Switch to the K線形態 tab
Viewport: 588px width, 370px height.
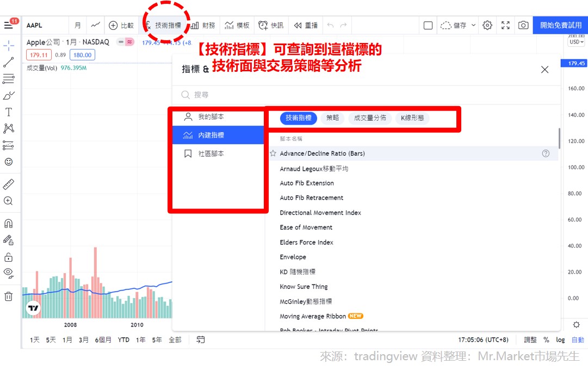[412, 118]
